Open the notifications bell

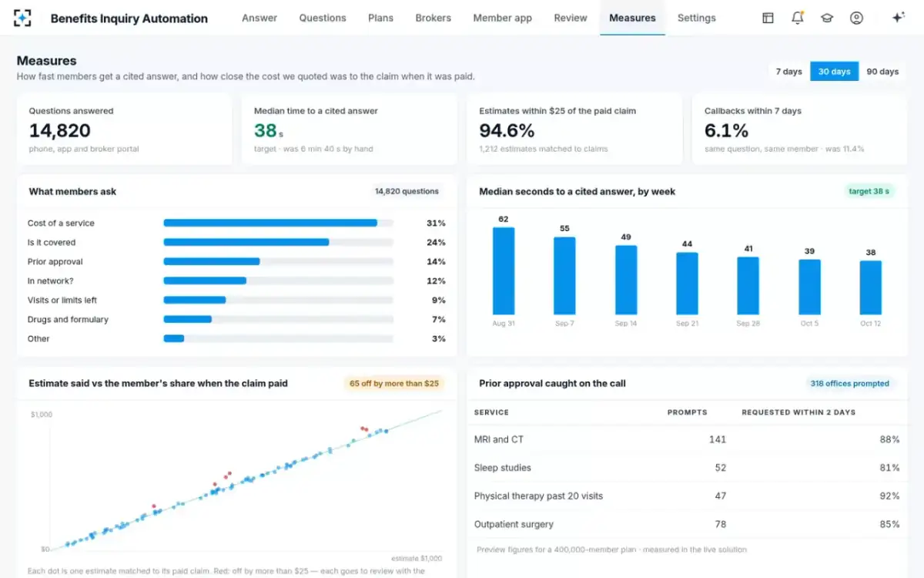tap(798, 18)
